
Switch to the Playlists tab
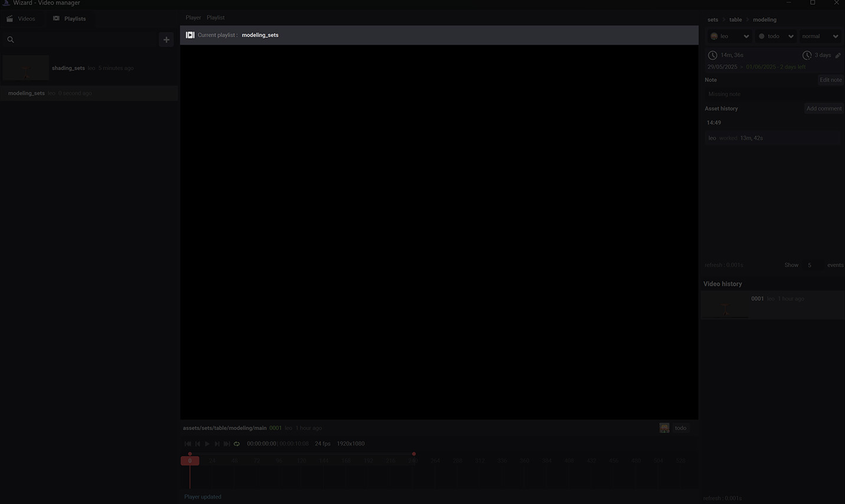point(69,19)
